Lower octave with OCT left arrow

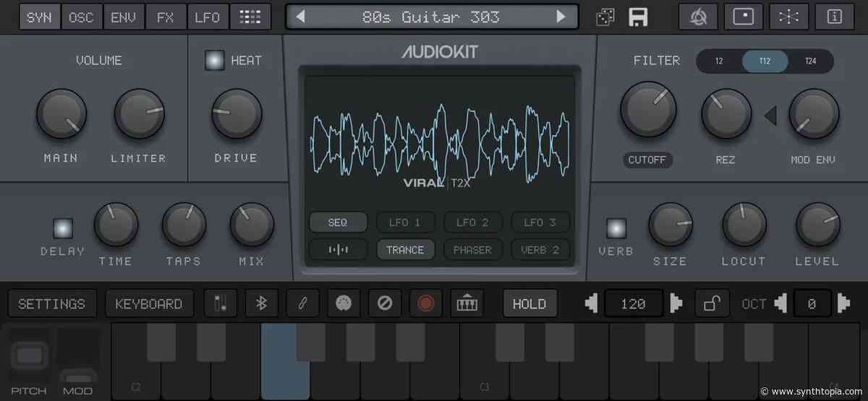(780, 304)
